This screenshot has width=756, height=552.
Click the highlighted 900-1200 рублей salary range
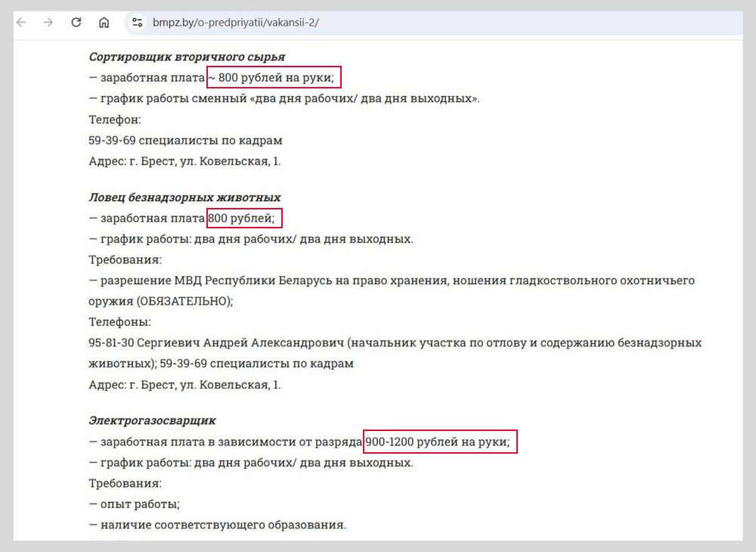coord(441,441)
